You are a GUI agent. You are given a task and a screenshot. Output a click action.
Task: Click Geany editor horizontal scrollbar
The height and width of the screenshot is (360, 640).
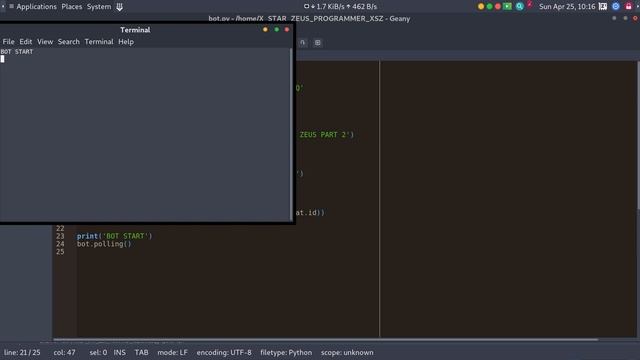[x=326, y=339]
